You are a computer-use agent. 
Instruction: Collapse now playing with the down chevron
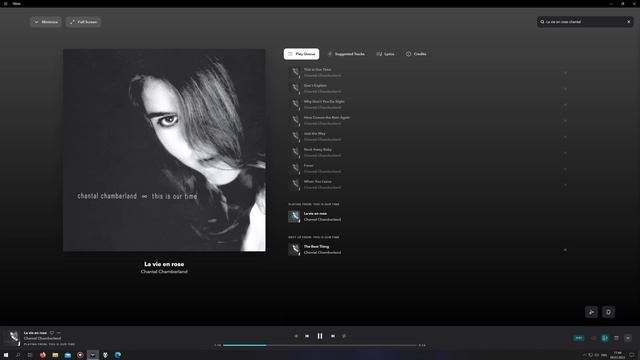[628, 338]
